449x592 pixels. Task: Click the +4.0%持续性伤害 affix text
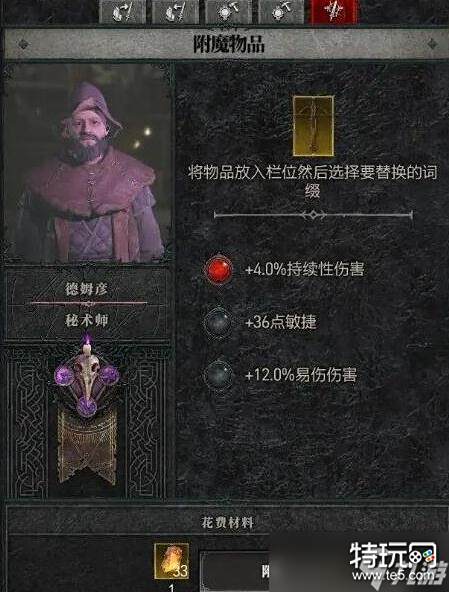(x=304, y=270)
